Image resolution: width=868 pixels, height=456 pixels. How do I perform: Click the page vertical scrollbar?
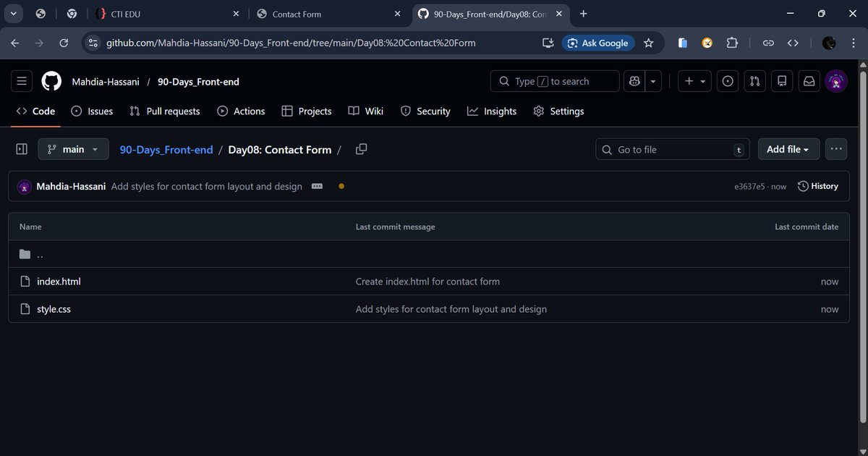(x=862, y=246)
